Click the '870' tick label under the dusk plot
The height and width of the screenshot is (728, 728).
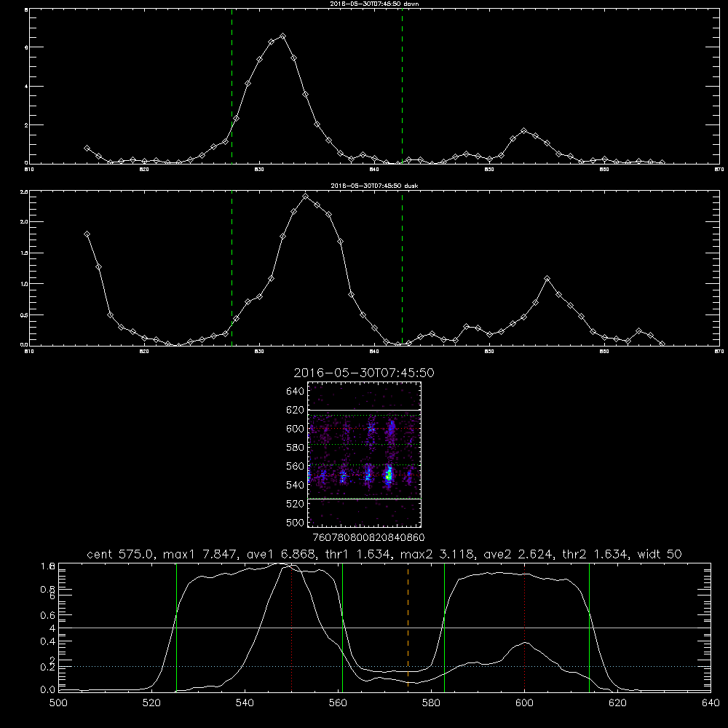click(719, 352)
